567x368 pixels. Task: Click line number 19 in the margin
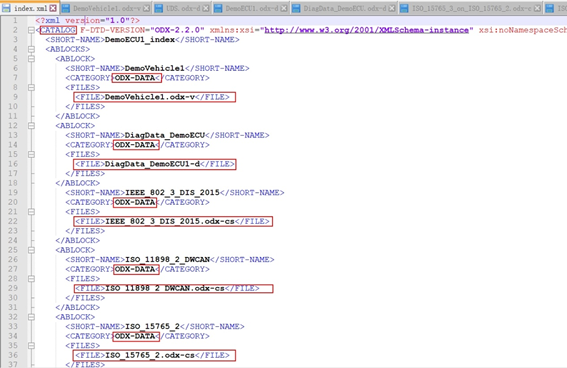pyautogui.click(x=13, y=192)
